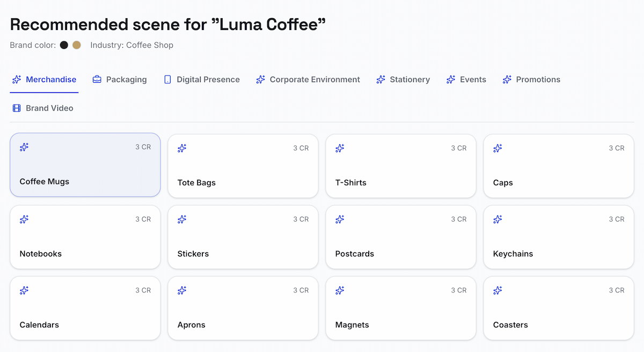This screenshot has width=644, height=352.
Task: Click the sparkle icon beside Corporate Environment
Action: [x=261, y=79]
